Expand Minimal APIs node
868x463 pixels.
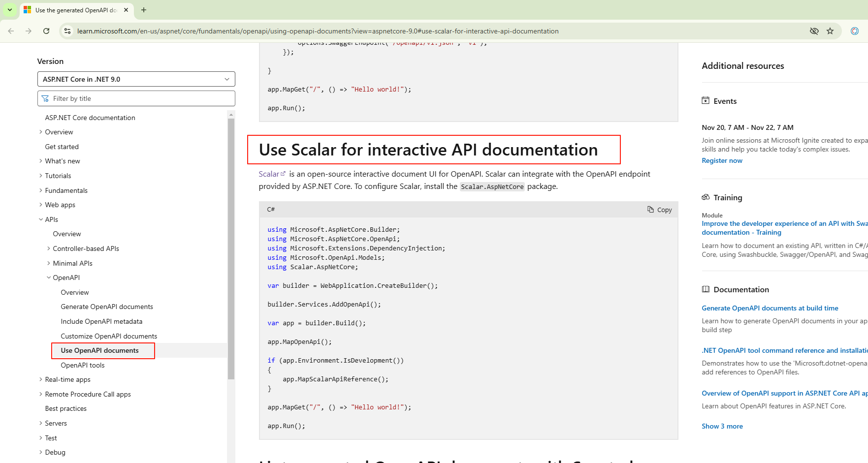point(49,263)
